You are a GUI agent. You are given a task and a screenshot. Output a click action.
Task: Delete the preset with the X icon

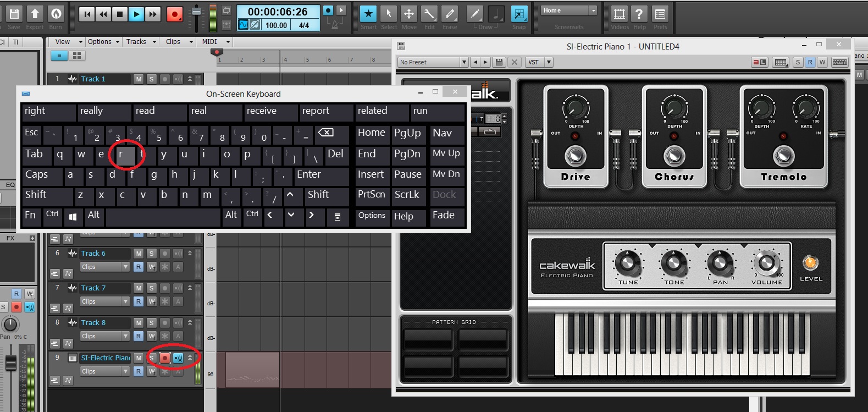click(515, 62)
